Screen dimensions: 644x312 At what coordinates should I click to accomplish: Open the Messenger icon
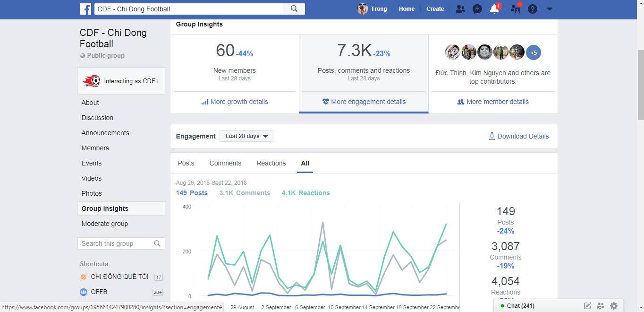(477, 9)
